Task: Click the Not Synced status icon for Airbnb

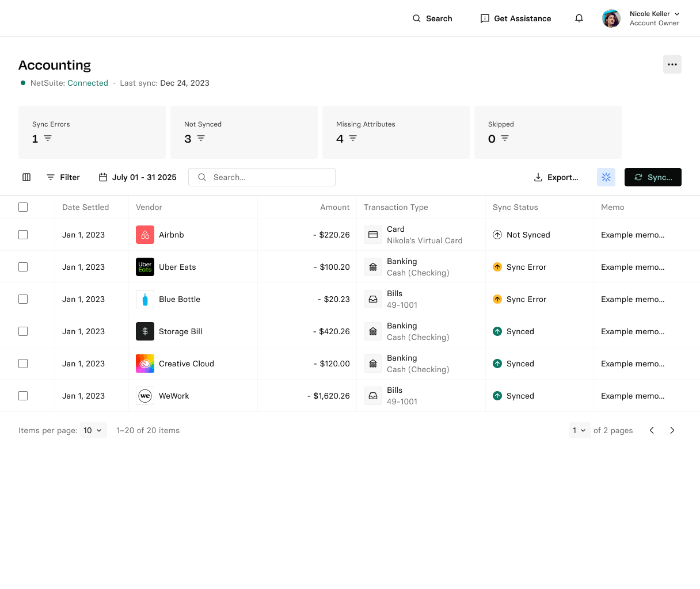Action: [x=497, y=235]
